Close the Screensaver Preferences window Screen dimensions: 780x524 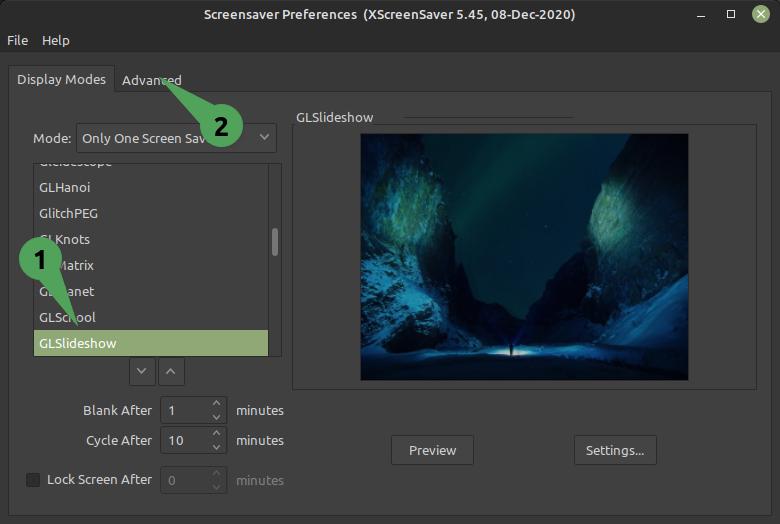(761, 14)
